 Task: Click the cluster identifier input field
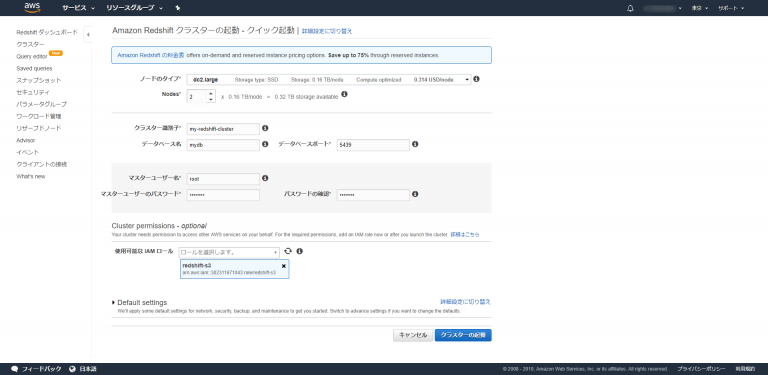[223, 129]
